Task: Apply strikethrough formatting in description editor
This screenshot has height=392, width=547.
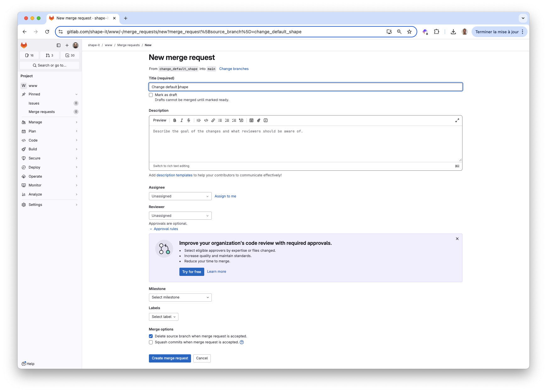Action: 189,121
